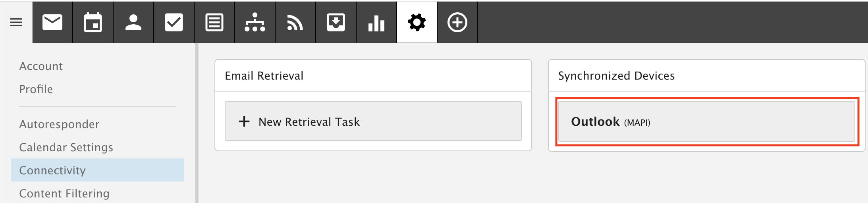Open the Calendar icon
This screenshot has width=868, height=203.
pyautogui.click(x=93, y=22)
